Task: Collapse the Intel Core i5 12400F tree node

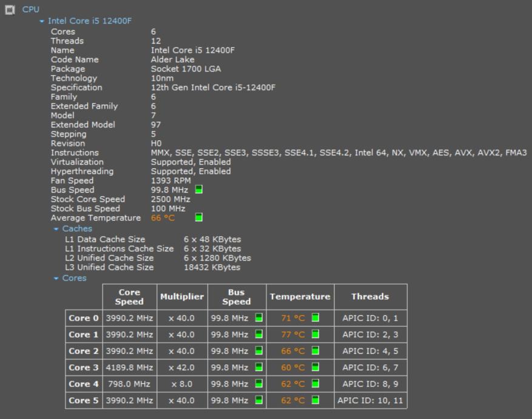Action: click(42, 21)
